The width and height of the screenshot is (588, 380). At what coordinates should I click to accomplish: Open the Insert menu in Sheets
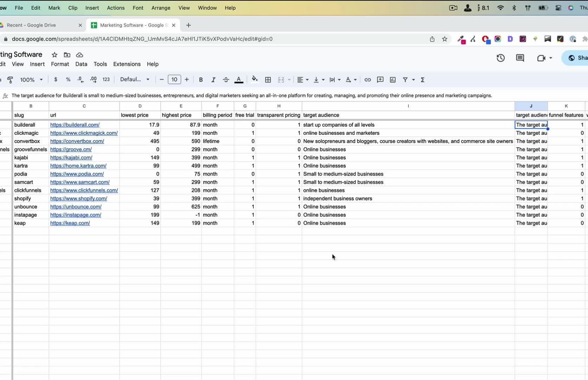[37, 64]
